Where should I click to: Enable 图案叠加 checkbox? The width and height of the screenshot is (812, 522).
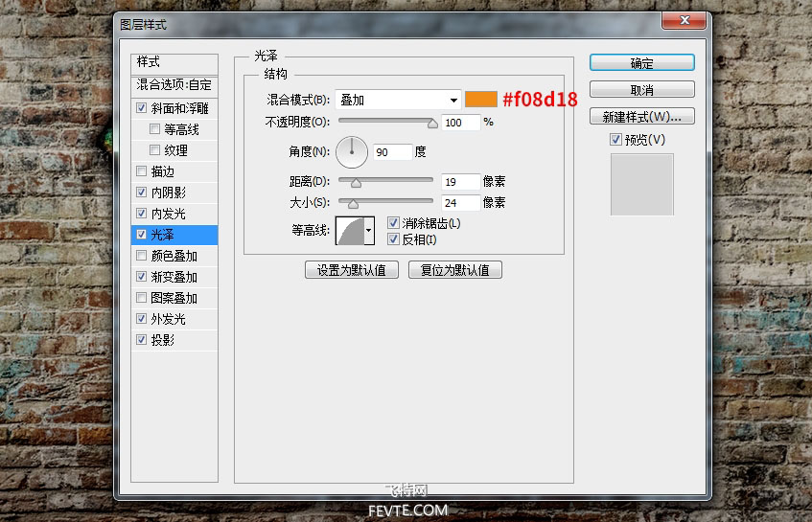141,298
